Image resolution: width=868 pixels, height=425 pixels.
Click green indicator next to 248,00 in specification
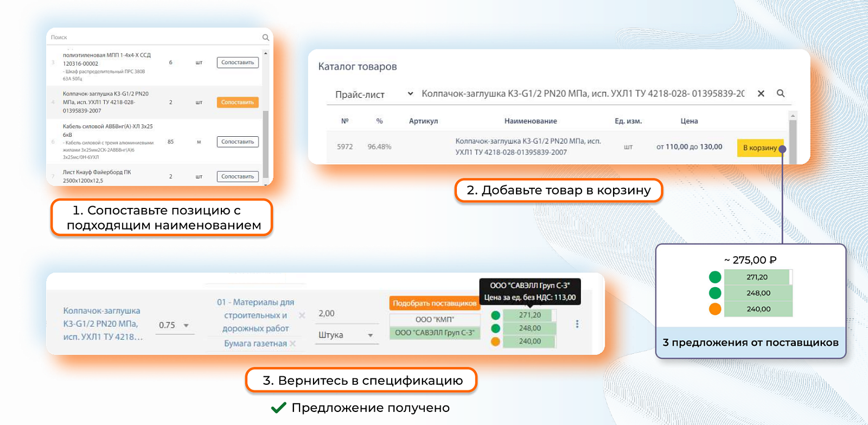495,328
